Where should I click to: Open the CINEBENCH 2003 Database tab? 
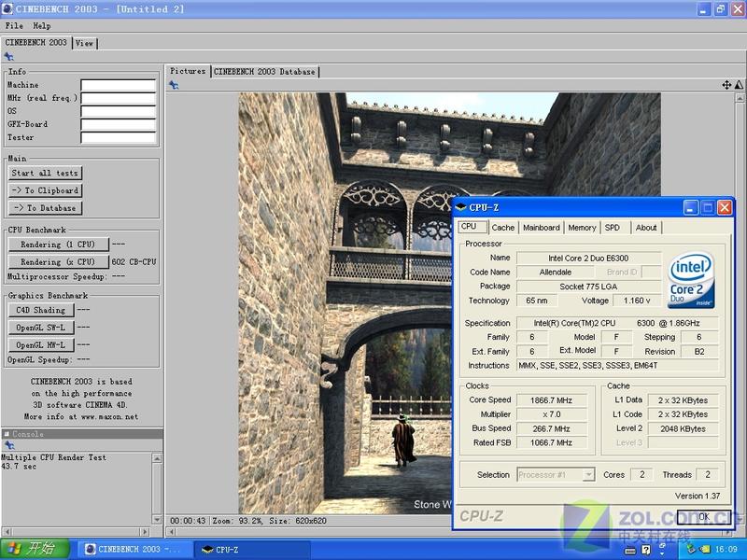[264, 72]
